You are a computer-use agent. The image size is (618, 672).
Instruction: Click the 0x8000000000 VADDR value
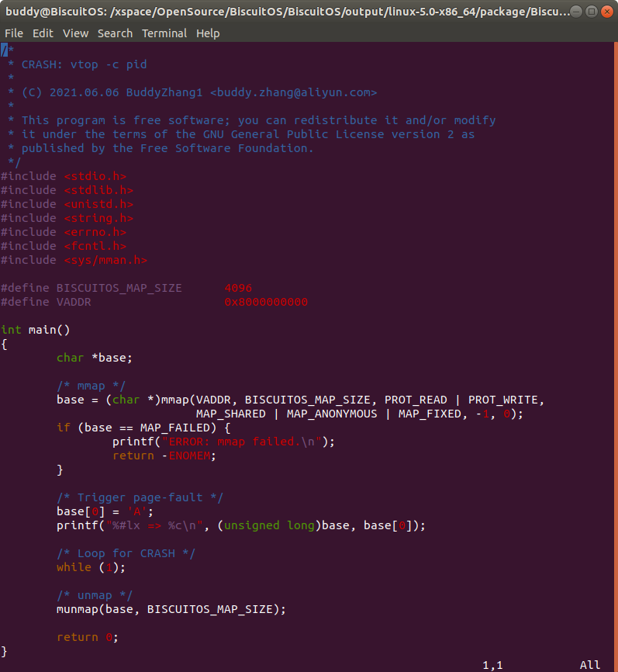(x=266, y=302)
